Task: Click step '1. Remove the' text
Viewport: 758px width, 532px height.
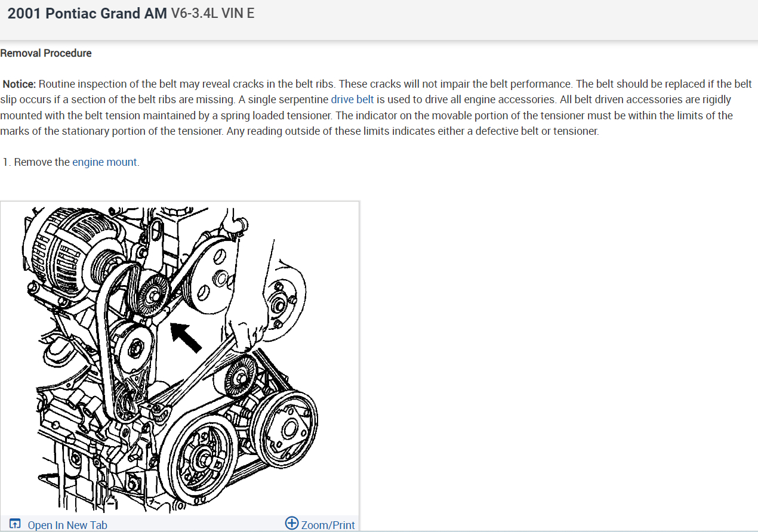Action: point(36,162)
